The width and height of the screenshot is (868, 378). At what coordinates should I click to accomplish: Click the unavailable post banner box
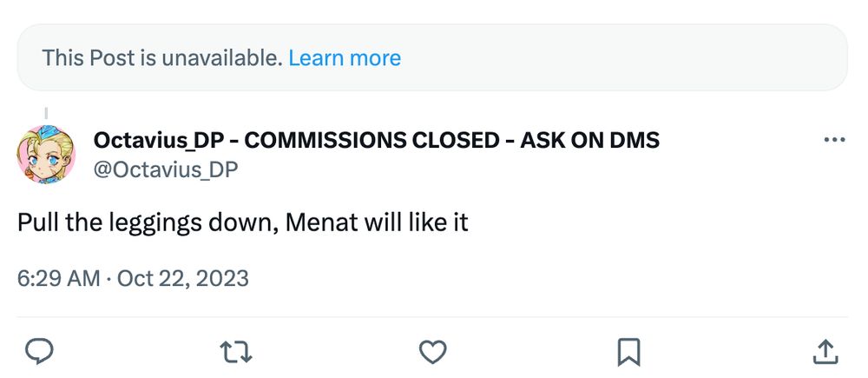click(608, 58)
